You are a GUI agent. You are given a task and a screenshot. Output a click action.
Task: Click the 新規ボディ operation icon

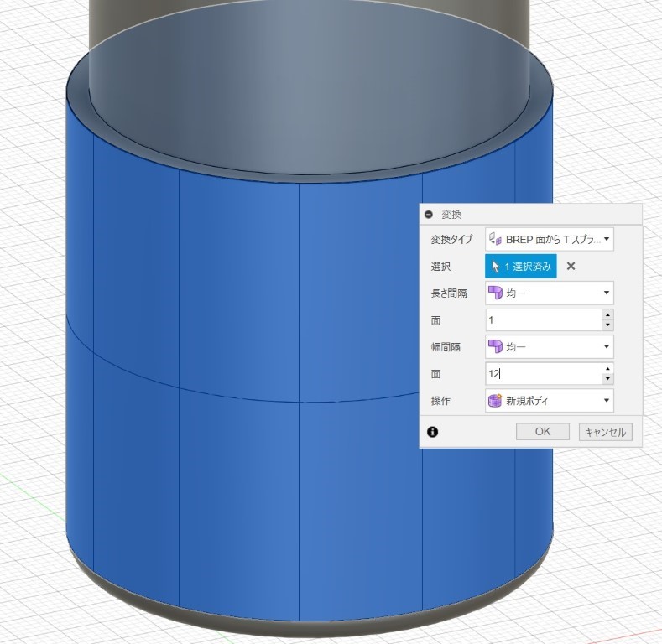click(x=496, y=401)
